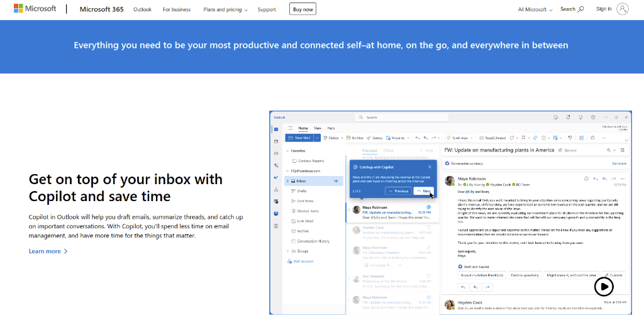Open the Calendar icon in Outlook sidebar
Viewport: 644px width, 335px height.
276,141
